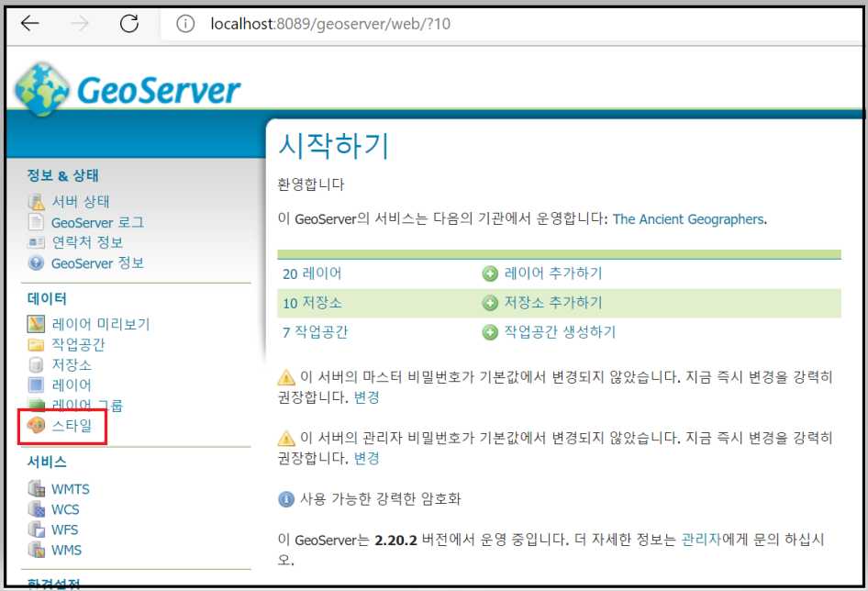Click the WMTS service icon

point(37,488)
